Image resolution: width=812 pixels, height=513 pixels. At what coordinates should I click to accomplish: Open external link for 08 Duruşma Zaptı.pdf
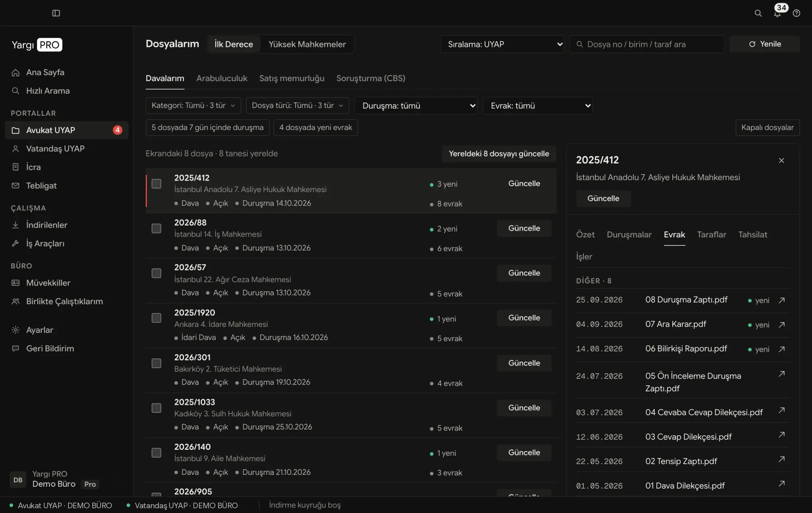tap(782, 300)
